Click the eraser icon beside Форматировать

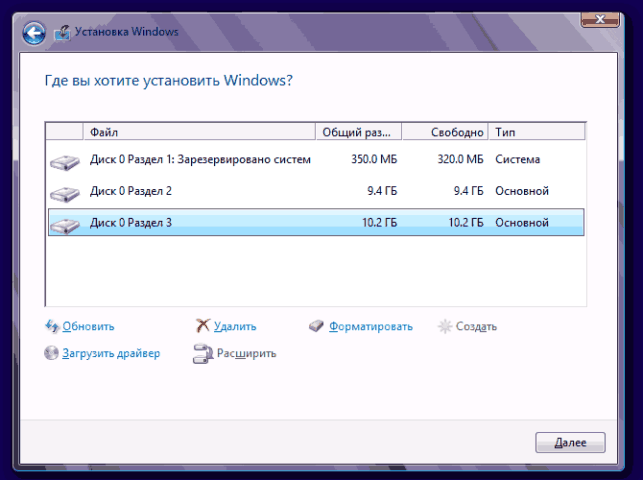click(x=316, y=326)
